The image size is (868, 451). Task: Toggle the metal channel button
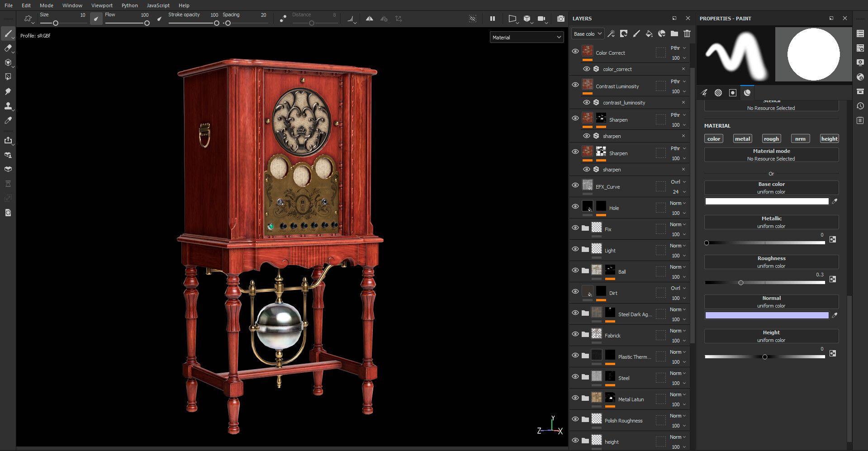click(742, 139)
